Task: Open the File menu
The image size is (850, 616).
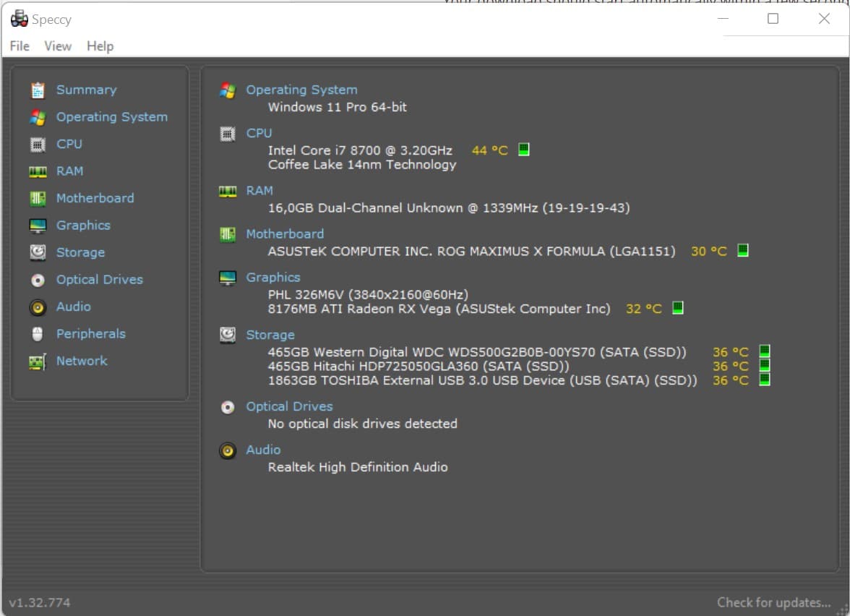Action: tap(19, 46)
